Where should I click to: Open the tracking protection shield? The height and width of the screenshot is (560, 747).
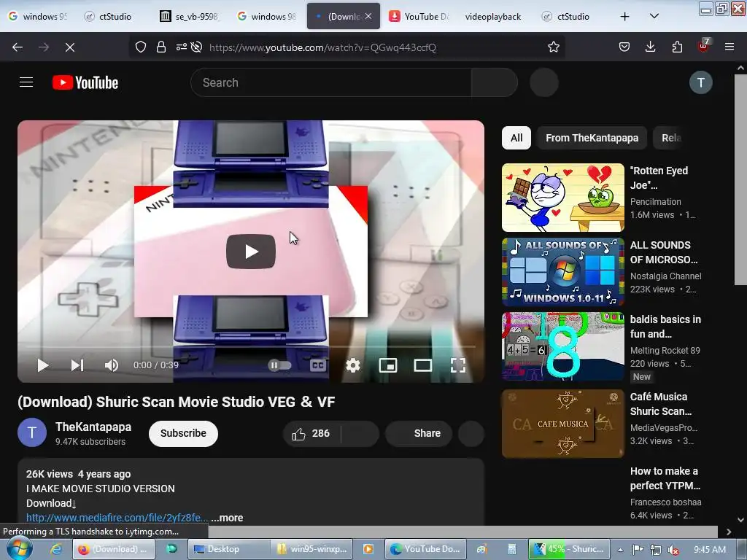pos(141,47)
